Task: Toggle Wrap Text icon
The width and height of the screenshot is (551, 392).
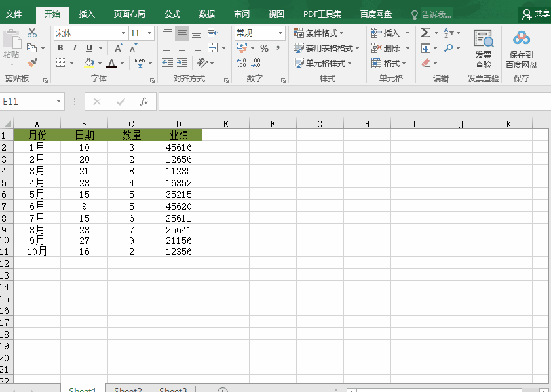Action: (212, 33)
